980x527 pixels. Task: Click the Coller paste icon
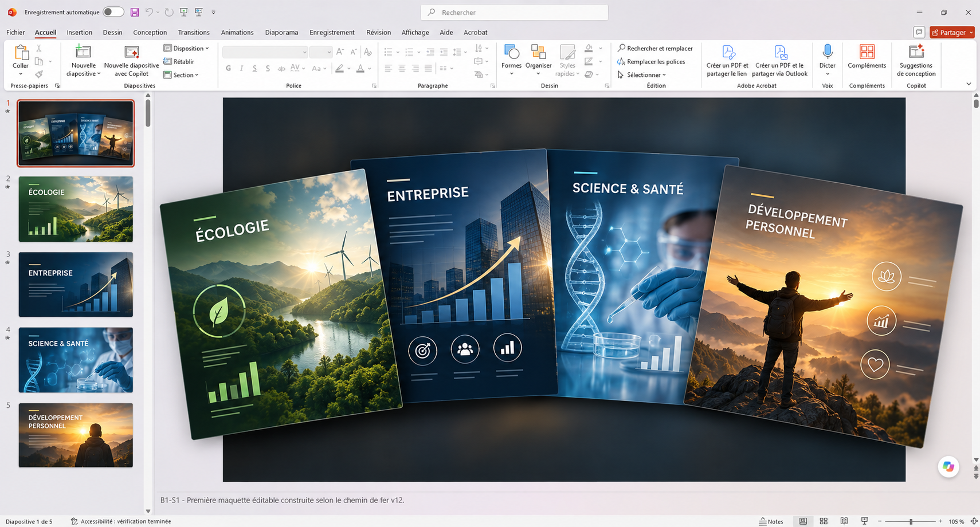(x=21, y=53)
